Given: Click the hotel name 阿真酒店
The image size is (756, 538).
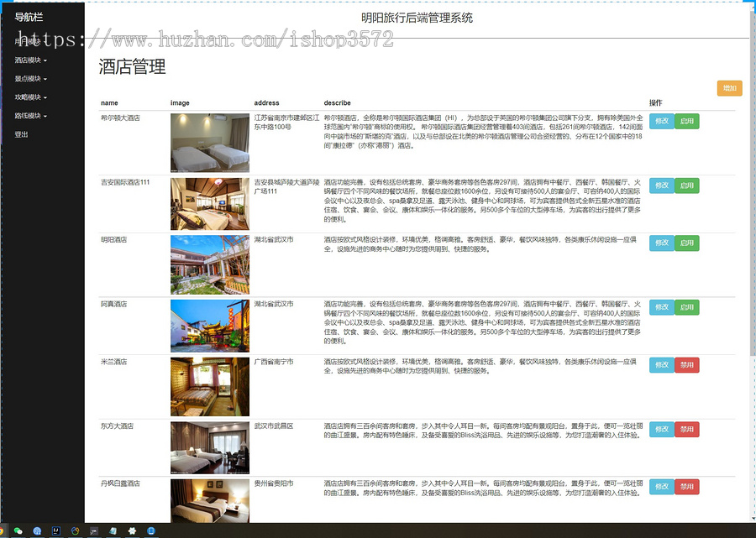Looking at the screenshot, I should click(113, 304).
